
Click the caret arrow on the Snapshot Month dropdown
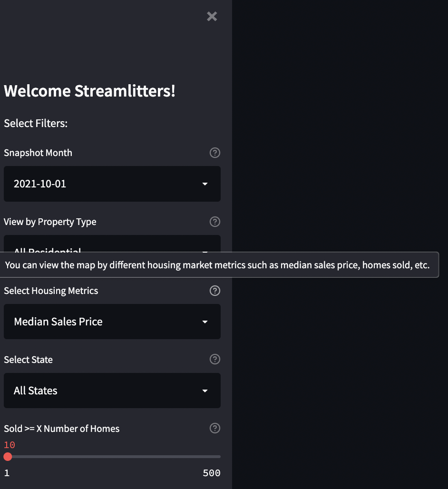pos(205,184)
